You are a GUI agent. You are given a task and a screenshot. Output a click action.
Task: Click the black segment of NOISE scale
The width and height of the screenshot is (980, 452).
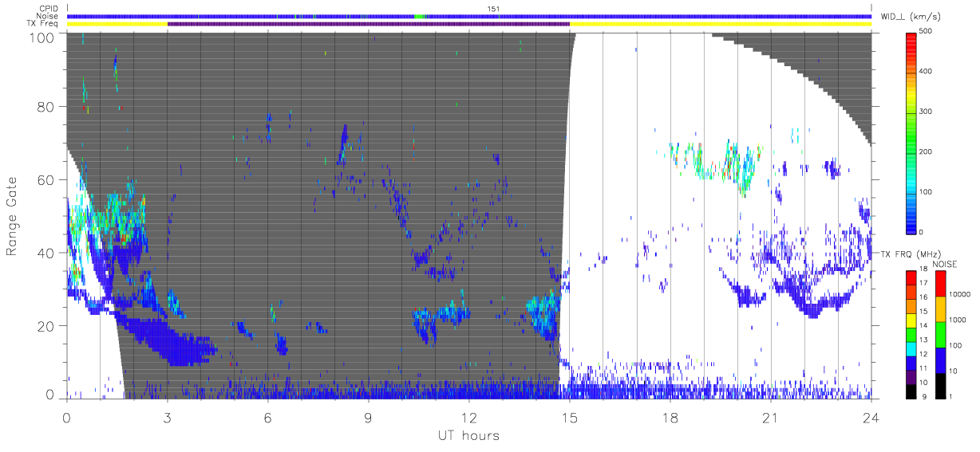pos(939,384)
